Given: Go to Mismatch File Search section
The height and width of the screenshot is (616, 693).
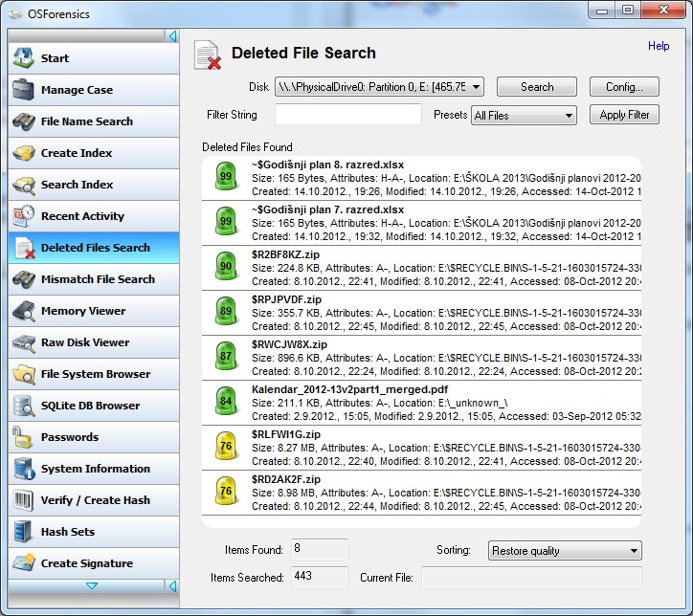Looking at the screenshot, I should (97, 279).
